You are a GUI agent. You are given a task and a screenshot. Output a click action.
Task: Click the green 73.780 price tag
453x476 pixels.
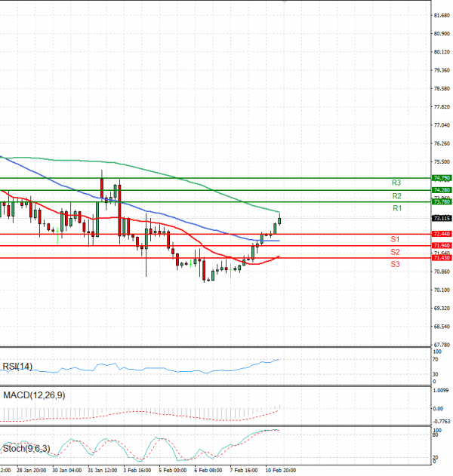441,202
